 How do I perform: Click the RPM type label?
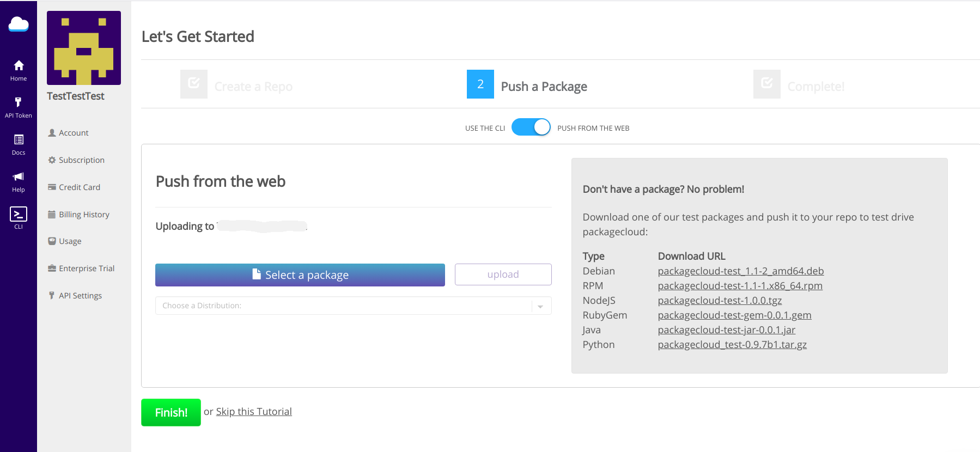593,286
